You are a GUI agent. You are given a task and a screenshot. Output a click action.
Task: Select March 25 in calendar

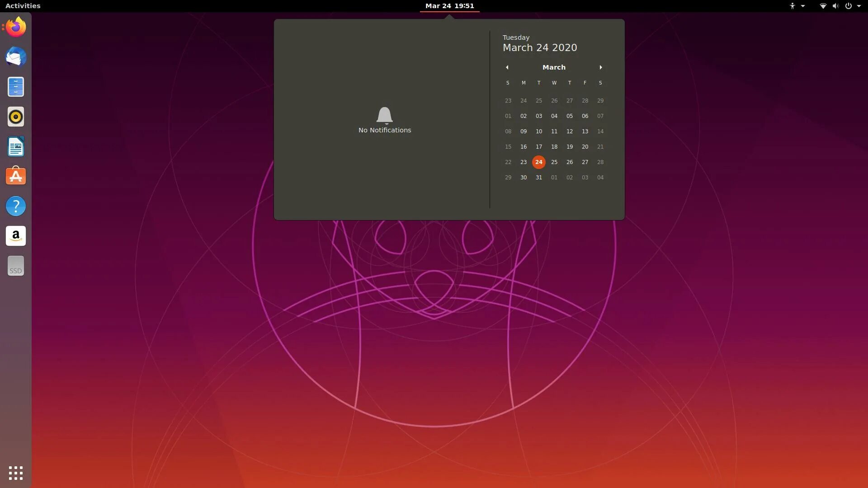(x=554, y=162)
